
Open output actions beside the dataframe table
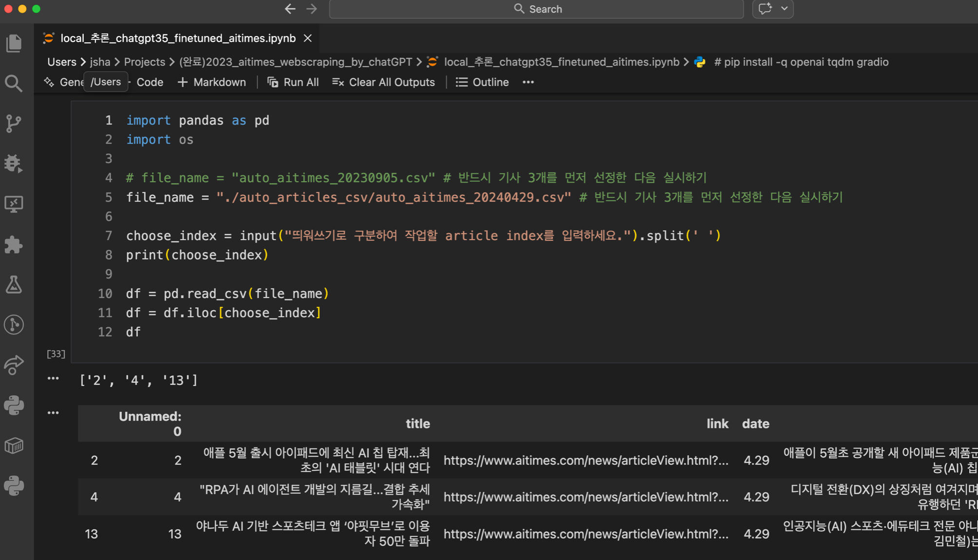[53, 413]
